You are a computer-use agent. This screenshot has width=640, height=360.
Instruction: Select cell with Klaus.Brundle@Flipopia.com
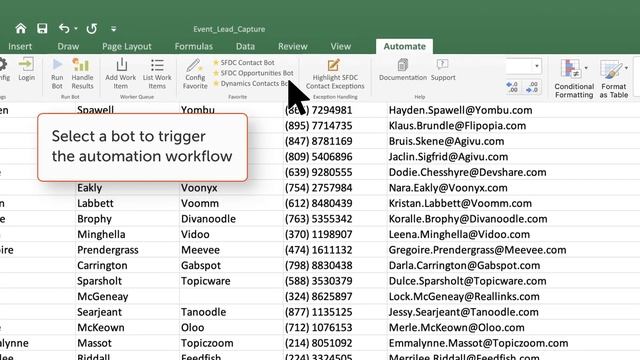tap(457, 126)
